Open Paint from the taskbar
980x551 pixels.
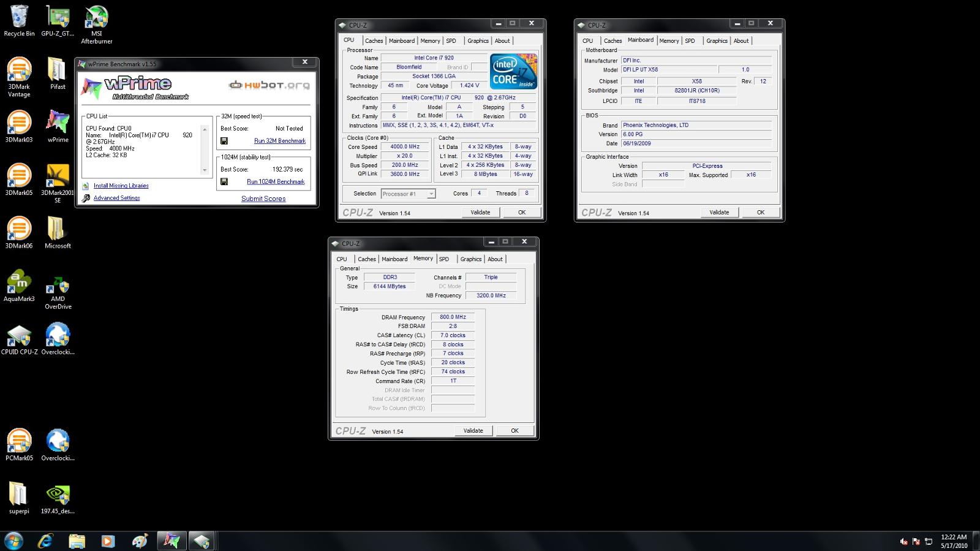point(140,541)
